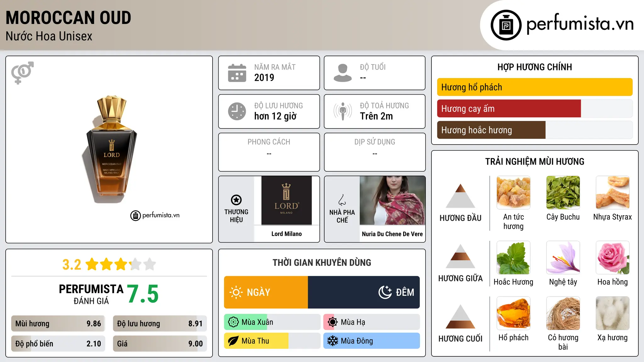Click the longevity value hơn 12 giờ
Viewport: 644px width, 362px height.
coord(275,116)
